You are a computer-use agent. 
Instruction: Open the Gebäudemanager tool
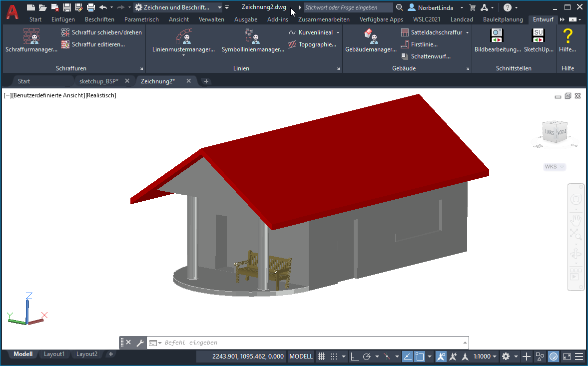(371, 40)
